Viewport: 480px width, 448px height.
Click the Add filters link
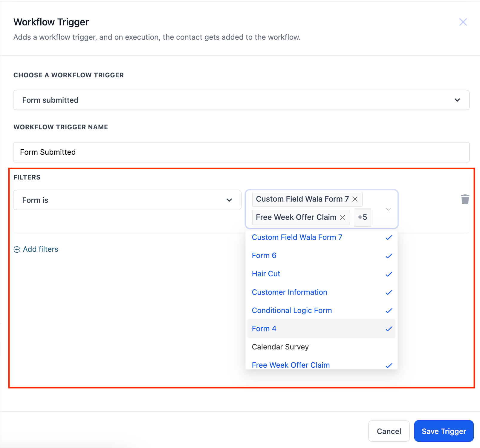[x=40, y=249]
